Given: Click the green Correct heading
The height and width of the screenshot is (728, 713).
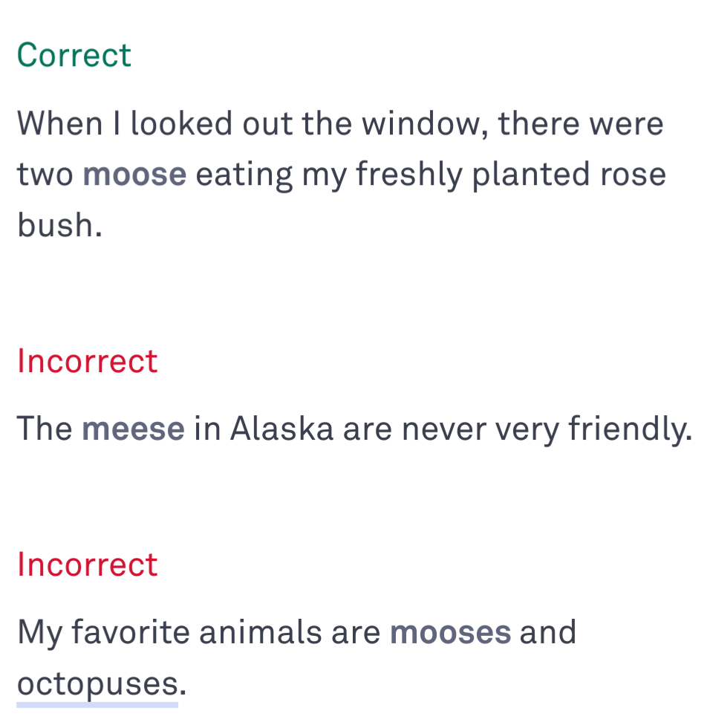Looking at the screenshot, I should point(74,55).
